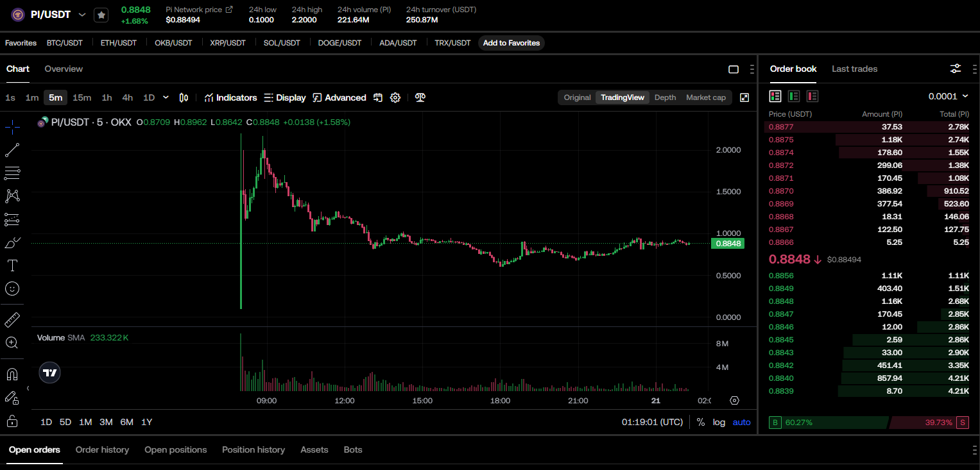Select the ruler measure tool
980x470 pixels.
coord(12,319)
